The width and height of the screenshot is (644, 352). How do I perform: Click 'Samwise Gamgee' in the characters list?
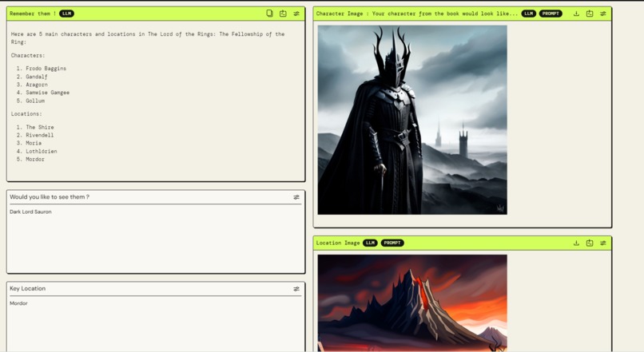48,93
